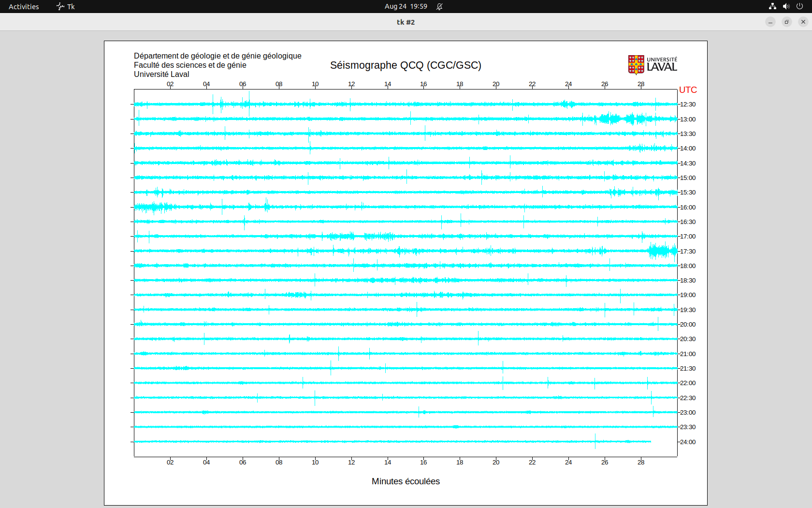812x508 pixels.
Task: Click the 16:00 time label
Action: click(688, 208)
